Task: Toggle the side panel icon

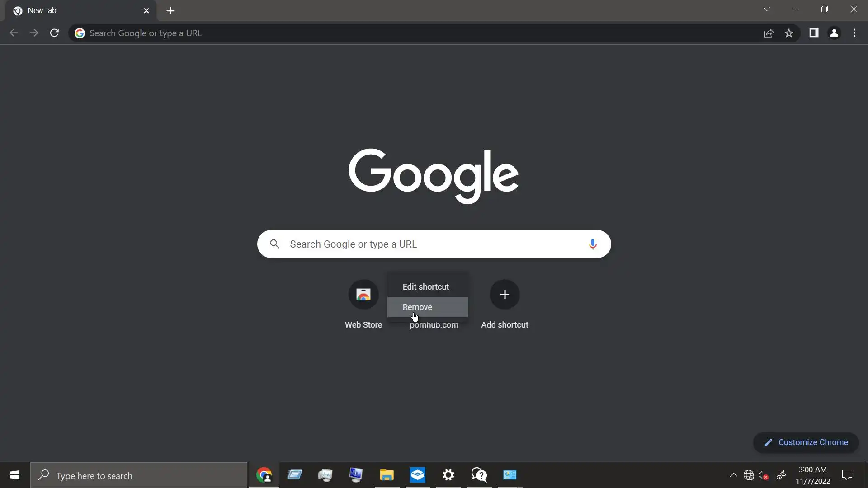Action: [814, 33]
